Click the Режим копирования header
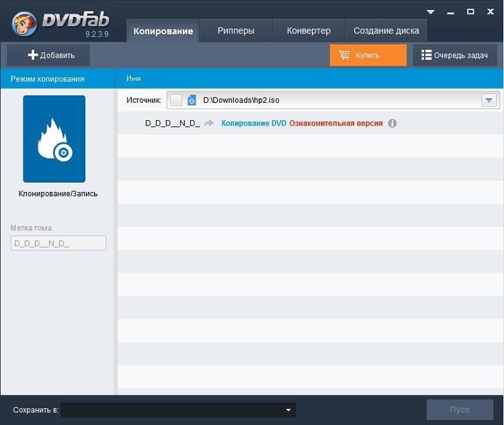Screen dimensions: 504x425 pos(47,79)
